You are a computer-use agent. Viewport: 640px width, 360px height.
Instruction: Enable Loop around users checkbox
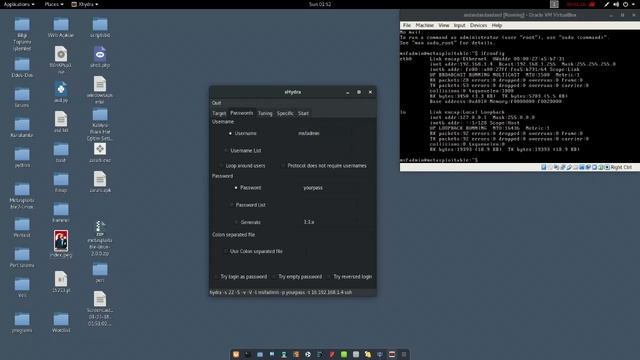coord(221,166)
